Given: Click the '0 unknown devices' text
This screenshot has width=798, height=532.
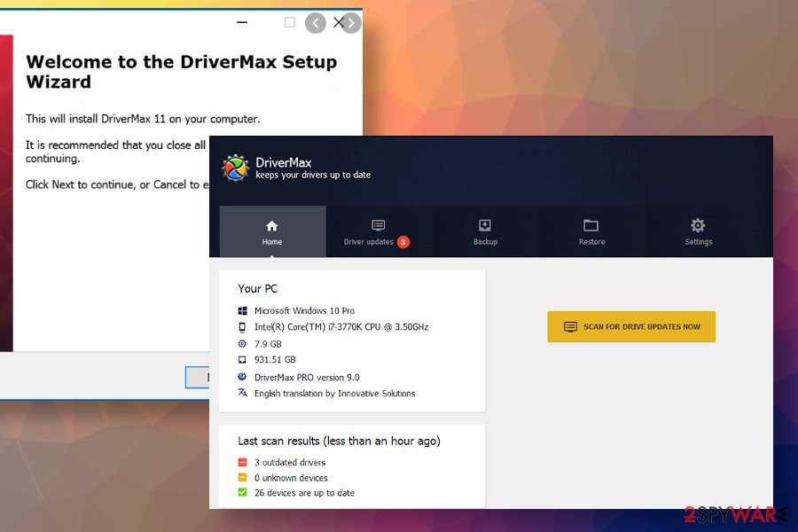Looking at the screenshot, I should 291,478.
